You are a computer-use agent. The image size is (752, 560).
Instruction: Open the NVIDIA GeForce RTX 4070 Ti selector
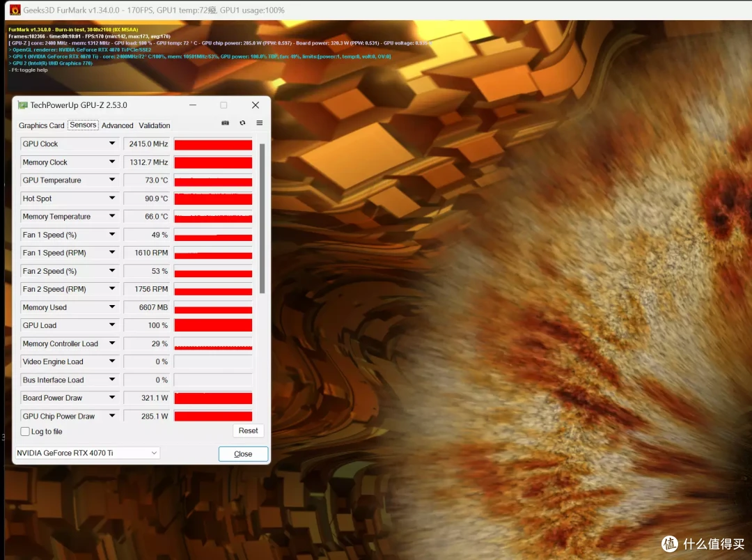tap(87, 453)
